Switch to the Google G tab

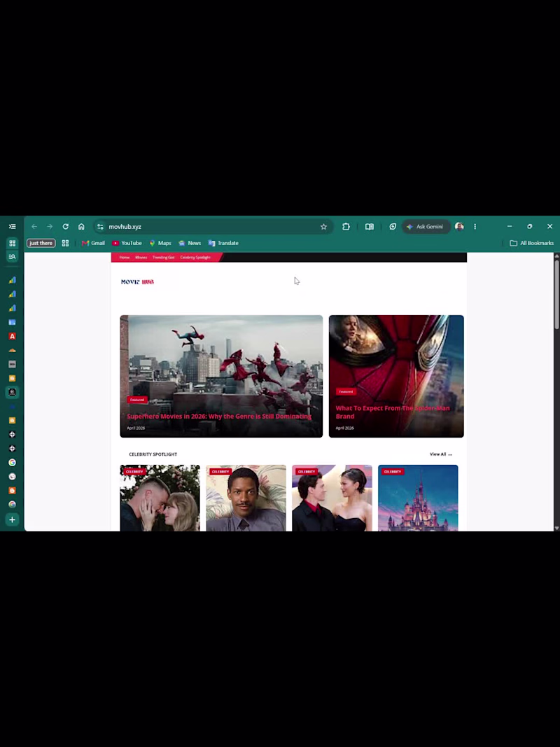point(13,463)
